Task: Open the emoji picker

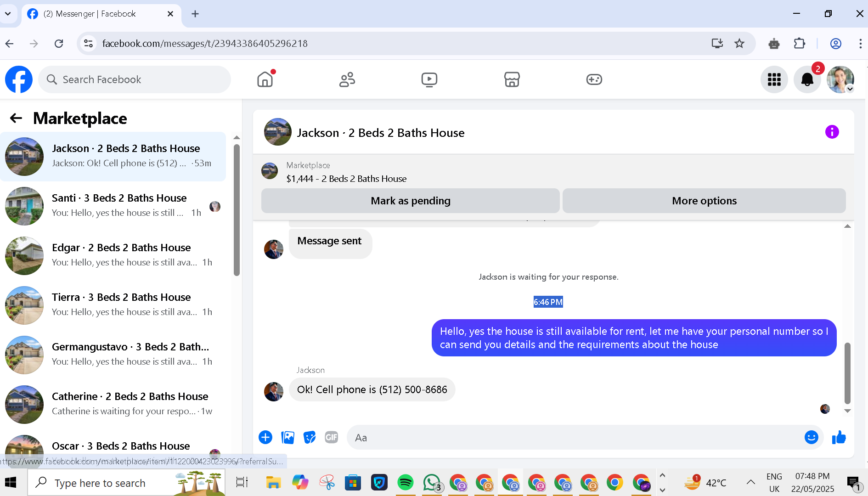Action: 812,437
